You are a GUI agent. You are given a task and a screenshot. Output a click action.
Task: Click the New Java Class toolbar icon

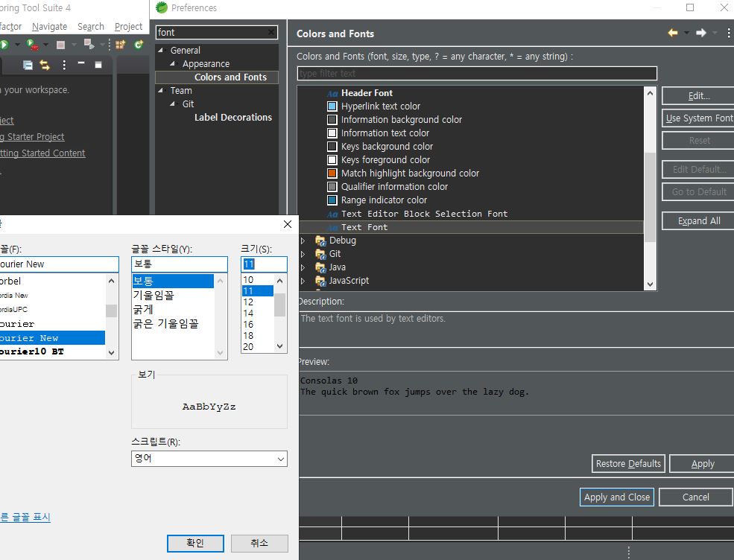coord(139,45)
